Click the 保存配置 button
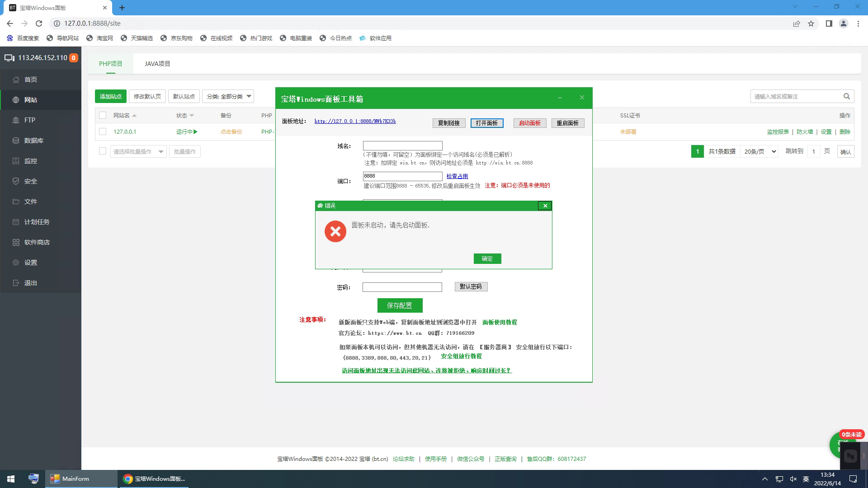Image resolution: width=868 pixels, height=488 pixels. pyautogui.click(x=400, y=305)
